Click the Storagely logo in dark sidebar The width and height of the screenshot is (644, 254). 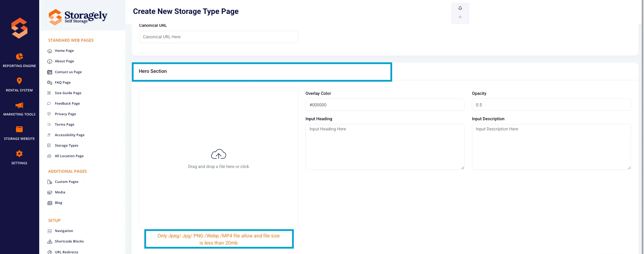click(x=19, y=28)
